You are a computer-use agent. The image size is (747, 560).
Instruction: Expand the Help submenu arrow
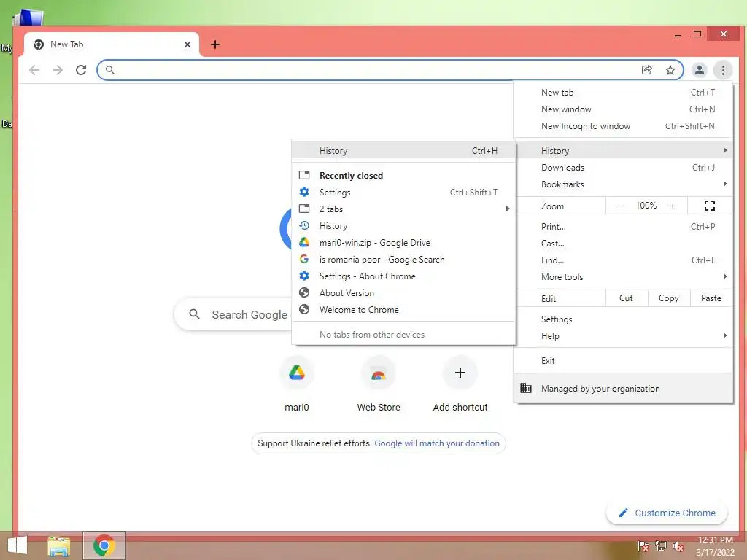pos(725,335)
